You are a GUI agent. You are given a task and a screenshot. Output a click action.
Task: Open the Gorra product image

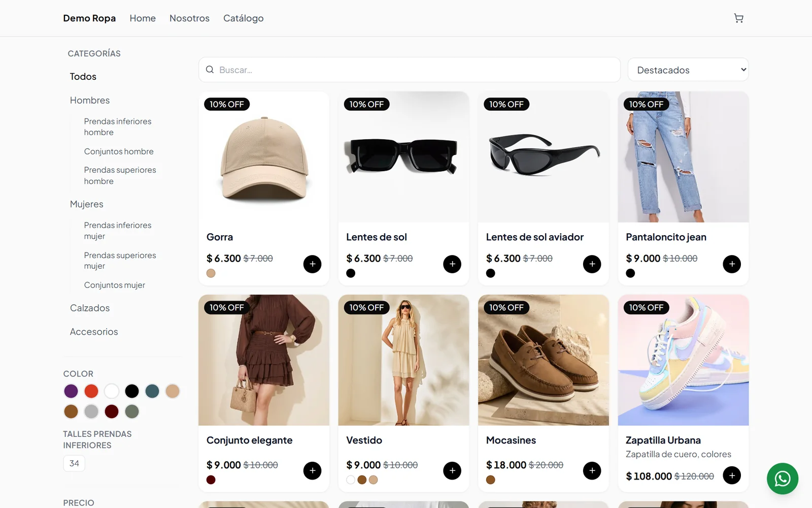(x=264, y=157)
